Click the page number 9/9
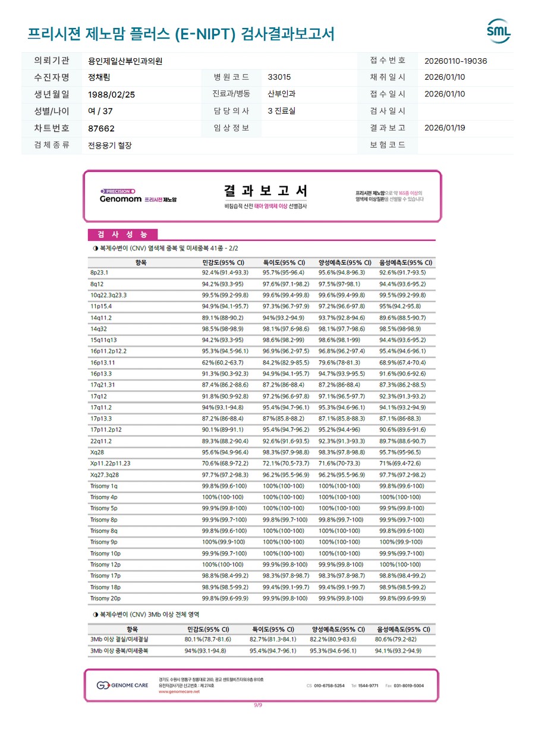 pyautogui.click(x=258, y=705)
